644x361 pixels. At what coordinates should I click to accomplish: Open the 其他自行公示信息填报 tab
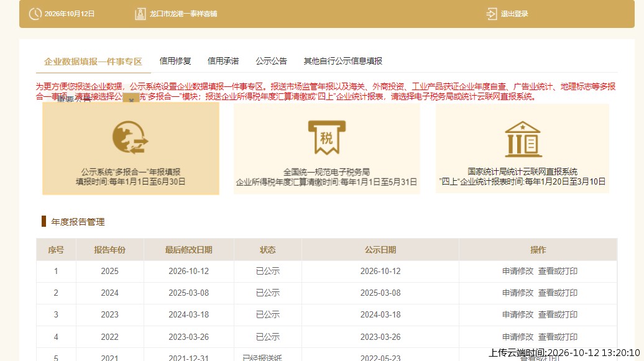(343, 61)
